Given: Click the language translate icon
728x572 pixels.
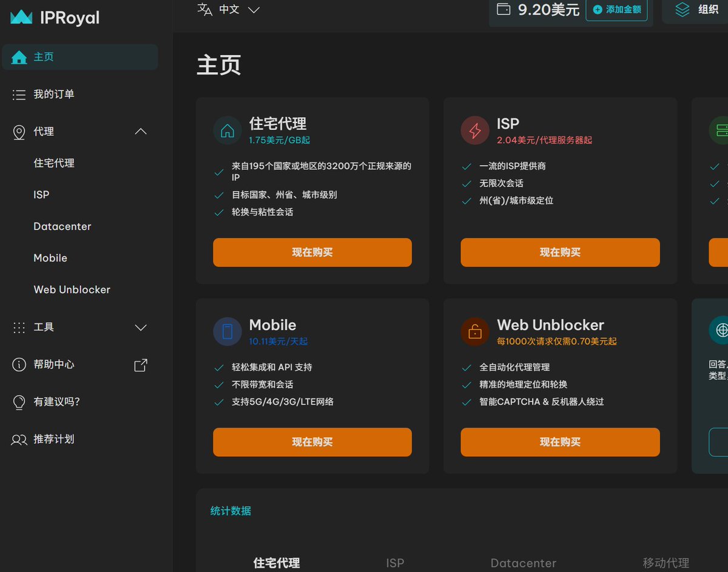Looking at the screenshot, I should pyautogui.click(x=205, y=10).
